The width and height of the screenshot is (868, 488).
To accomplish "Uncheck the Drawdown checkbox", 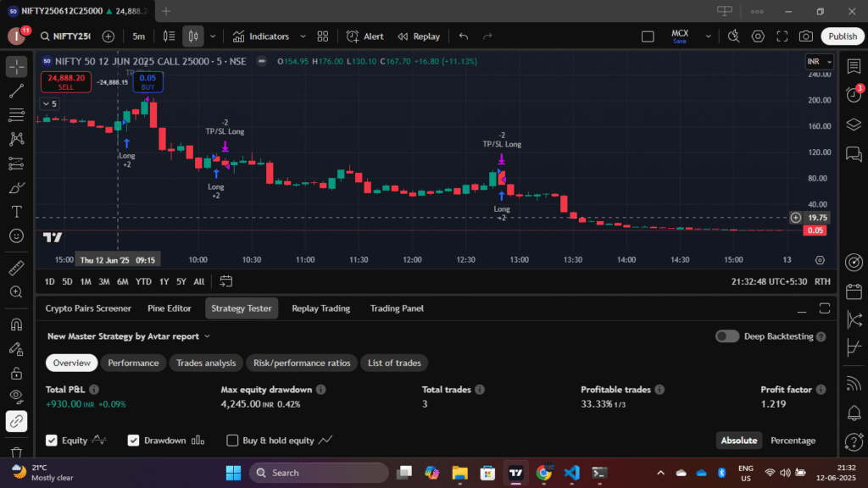I will (x=133, y=441).
